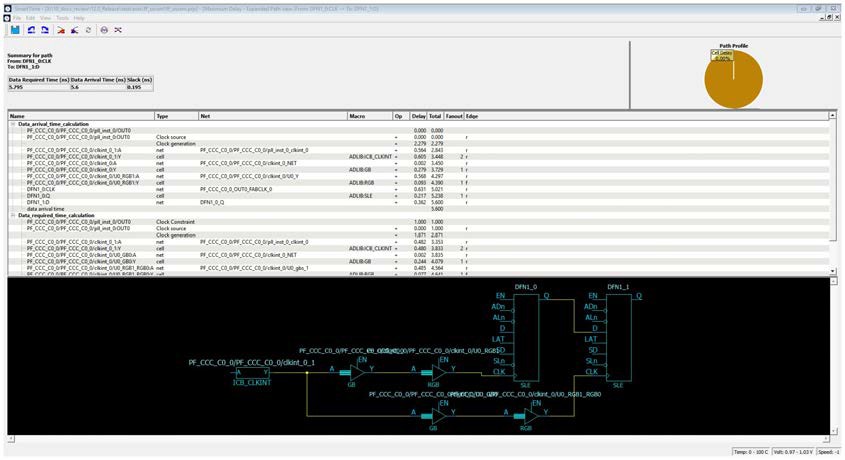This screenshot has width=845, height=460.
Task: Click the blue save icon in the toolbar
Action: 15,30
